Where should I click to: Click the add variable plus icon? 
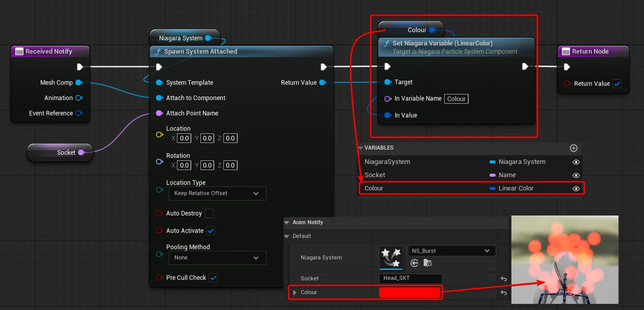coord(574,148)
